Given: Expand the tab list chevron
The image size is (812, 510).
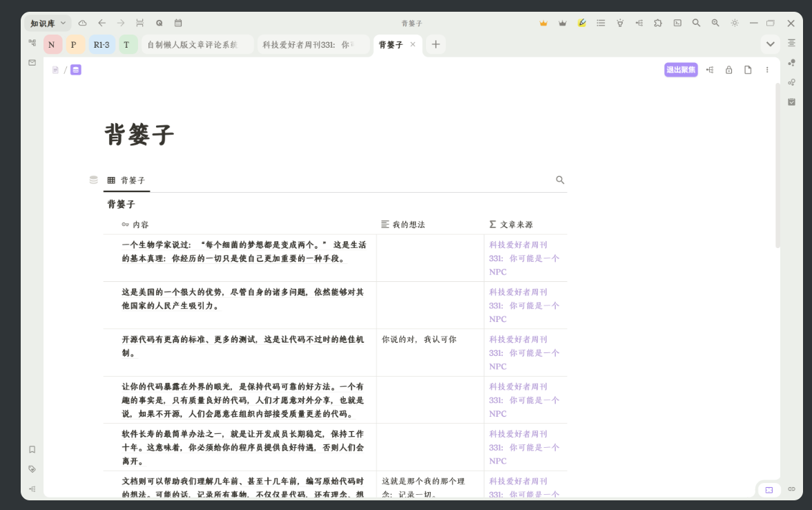Looking at the screenshot, I should tap(770, 44).
